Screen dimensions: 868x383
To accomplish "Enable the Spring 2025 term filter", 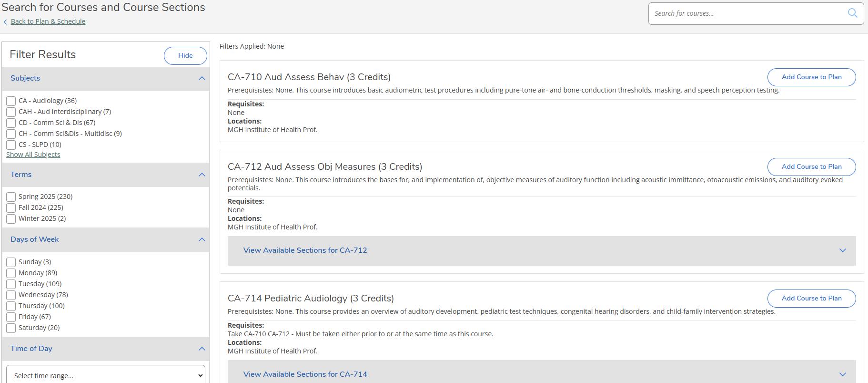I will 11,197.
